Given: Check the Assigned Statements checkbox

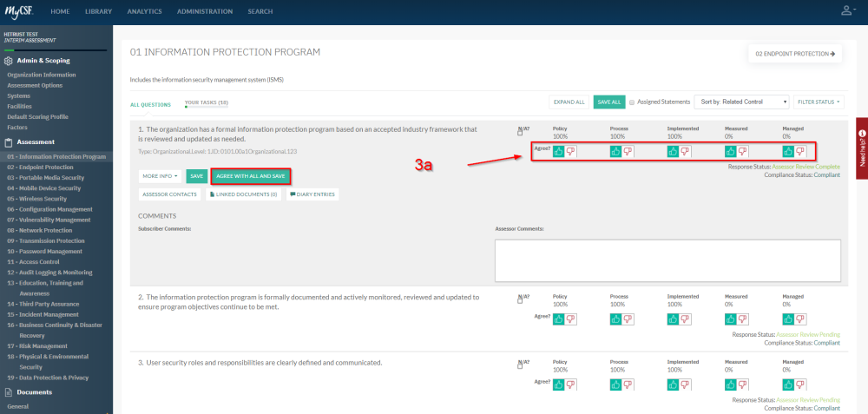Looking at the screenshot, I should tap(632, 102).
